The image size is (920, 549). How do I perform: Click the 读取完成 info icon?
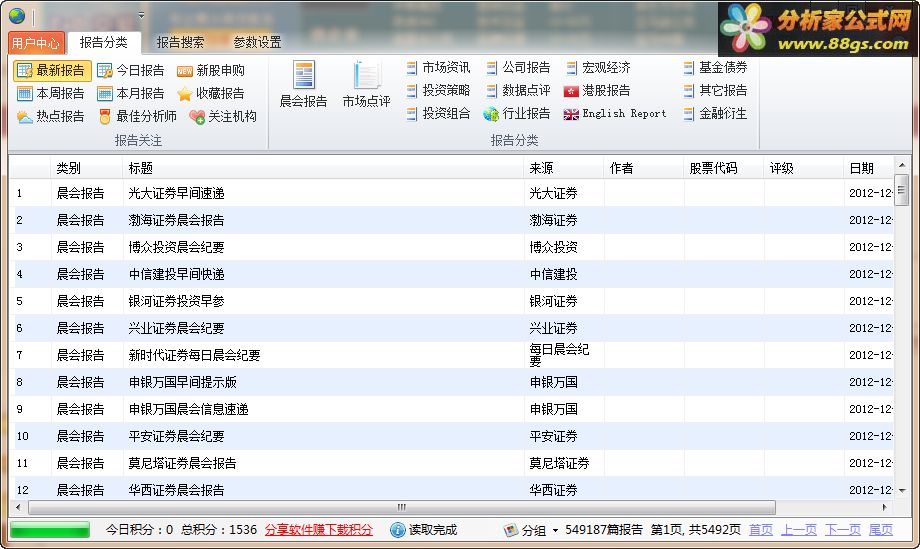point(397,530)
